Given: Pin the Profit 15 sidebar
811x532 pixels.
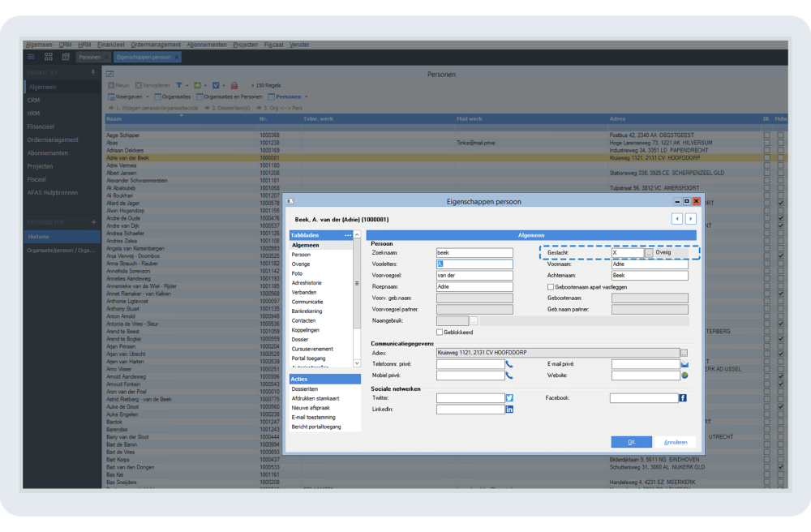Looking at the screenshot, I should [93, 73].
